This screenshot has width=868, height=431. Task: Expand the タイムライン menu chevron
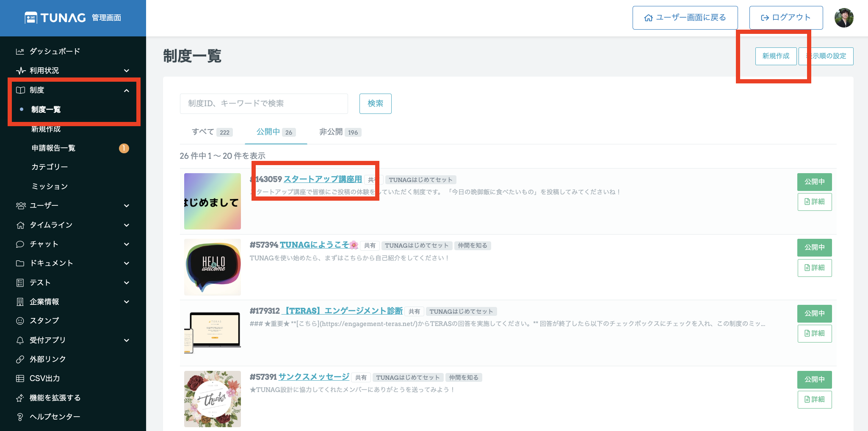[126, 225]
